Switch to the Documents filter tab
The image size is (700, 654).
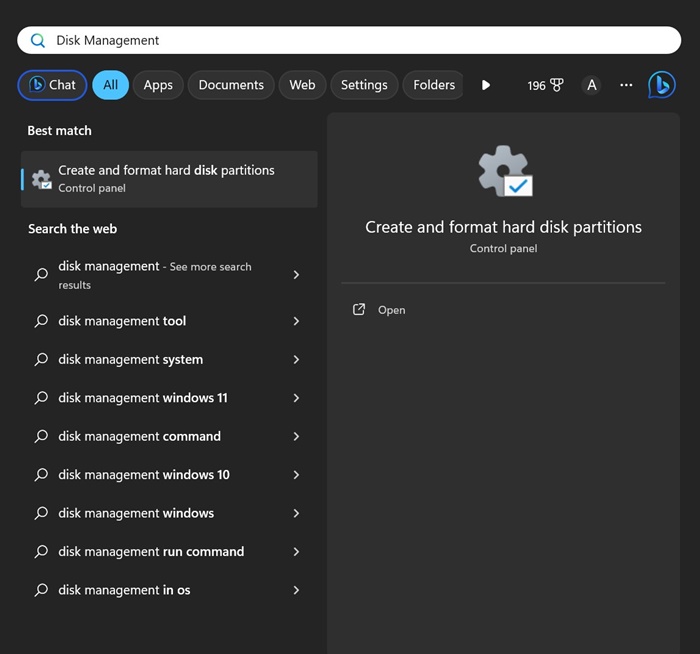pyautogui.click(x=231, y=85)
